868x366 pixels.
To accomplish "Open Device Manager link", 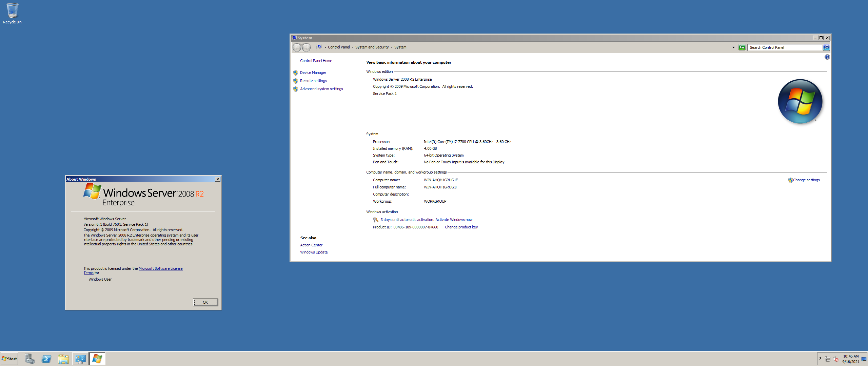I will point(313,73).
